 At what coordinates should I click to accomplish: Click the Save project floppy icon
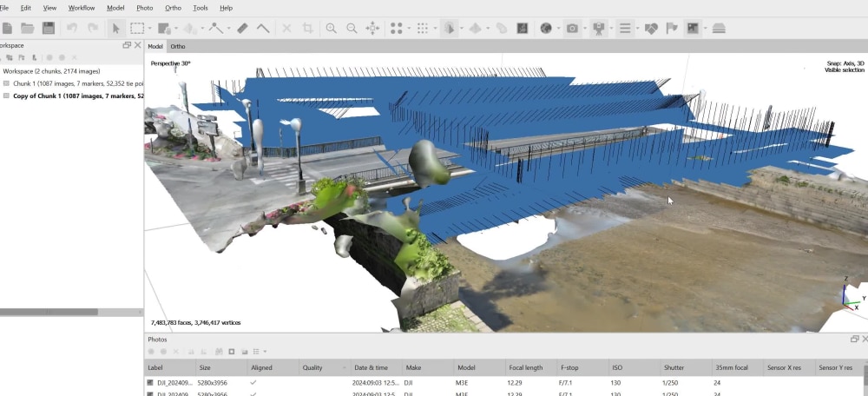pyautogui.click(x=48, y=29)
